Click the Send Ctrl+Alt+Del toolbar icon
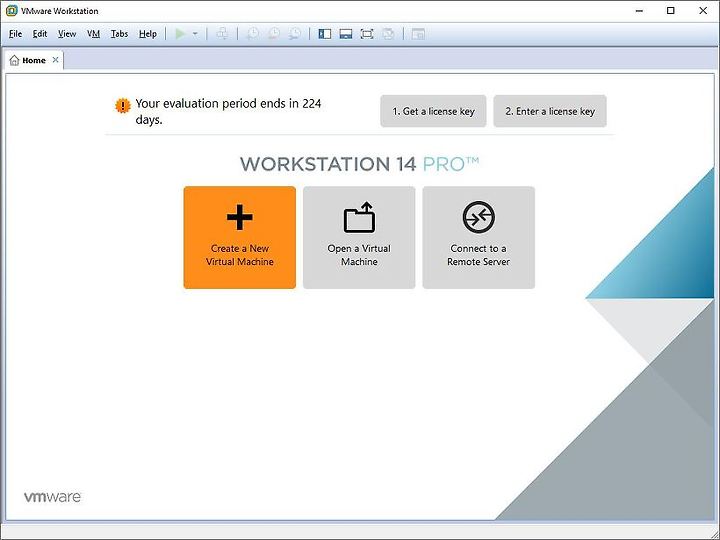 pyautogui.click(x=222, y=34)
